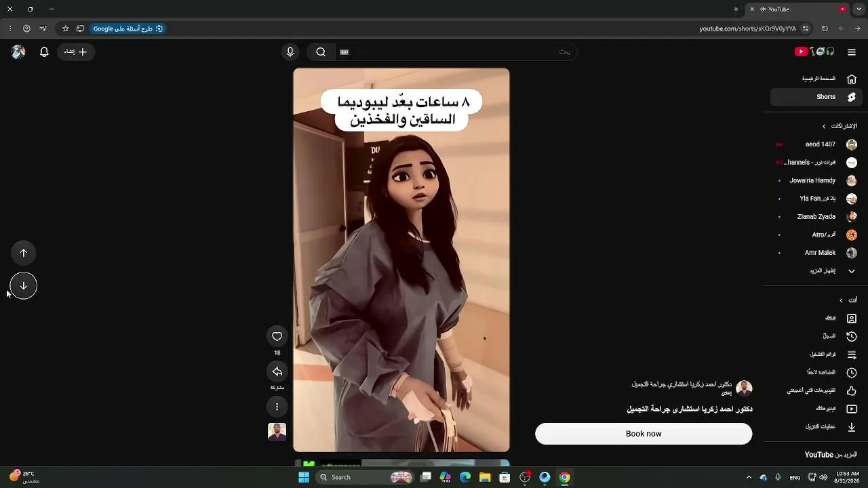This screenshot has height=488, width=868.
Task: Click the address bar URL
Action: (747, 28)
